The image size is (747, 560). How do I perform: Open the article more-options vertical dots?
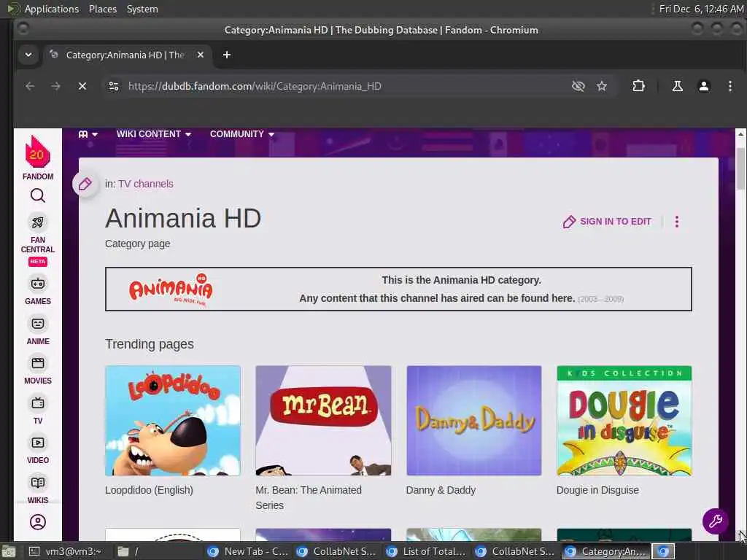click(x=676, y=222)
